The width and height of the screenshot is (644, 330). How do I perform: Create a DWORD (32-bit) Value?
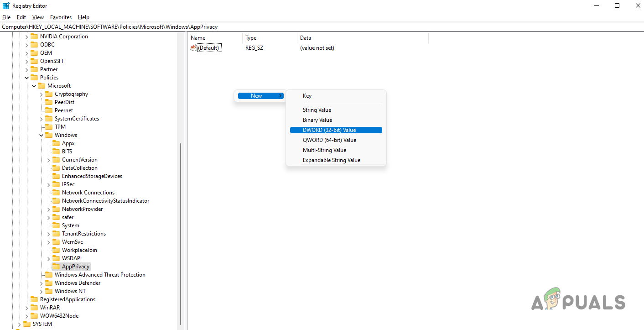click(x=336, y=130)
